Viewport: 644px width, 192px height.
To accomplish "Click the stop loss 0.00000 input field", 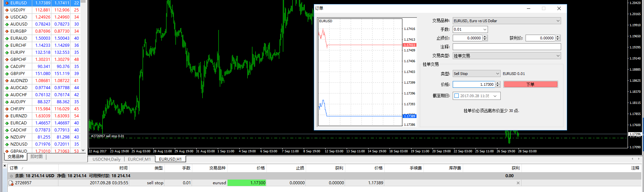I will click(467, 38).
